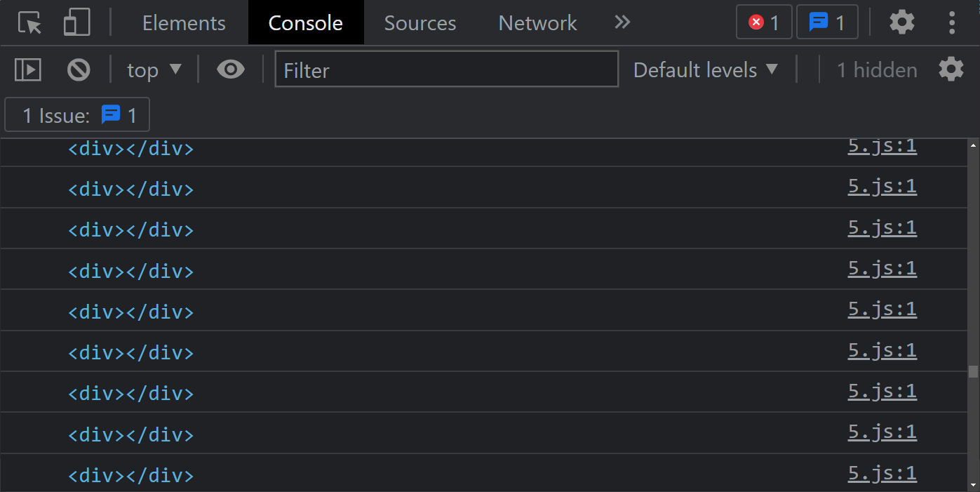Open the top JavaScript context dropdown
Viewport: 980px width, 492px height.
154,69
